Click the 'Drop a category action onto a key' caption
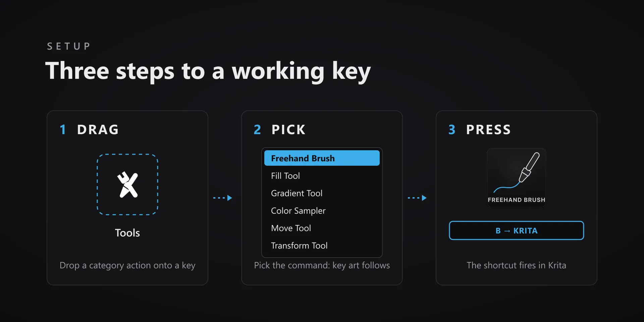Image resolution: width=644 pixels, height=322 pixels. (x=127, y=265)
